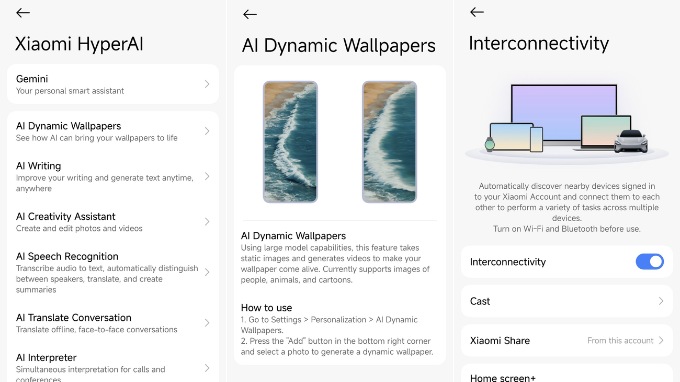680x382 pixels.
Task: Select 'See how AI can bring your wallpapers to life'
Action: (97, 138)
